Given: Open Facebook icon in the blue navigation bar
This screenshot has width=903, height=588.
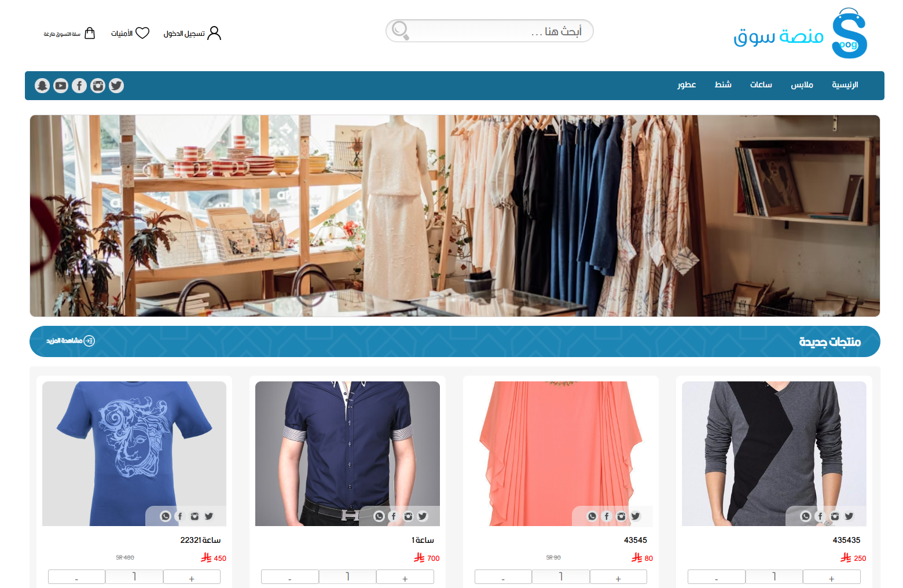Looking at the screenshot, I should coord(79,86).
